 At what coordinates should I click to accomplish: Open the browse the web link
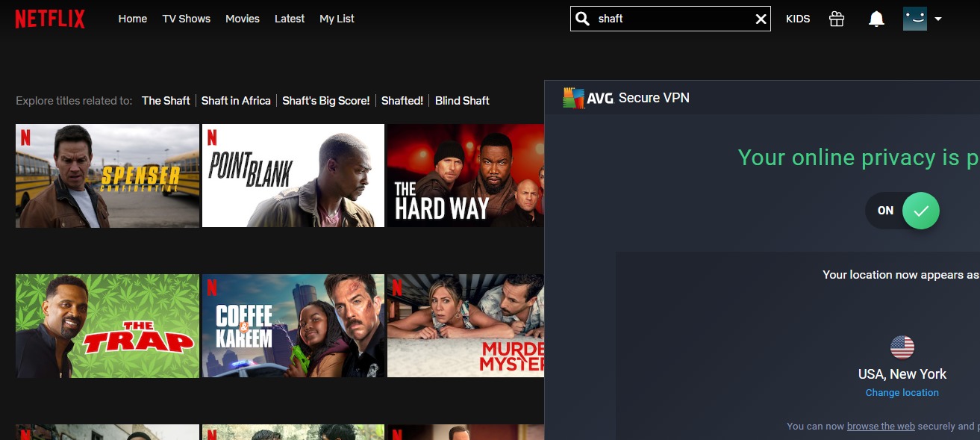pyautogui.click(x=881, y=426)
